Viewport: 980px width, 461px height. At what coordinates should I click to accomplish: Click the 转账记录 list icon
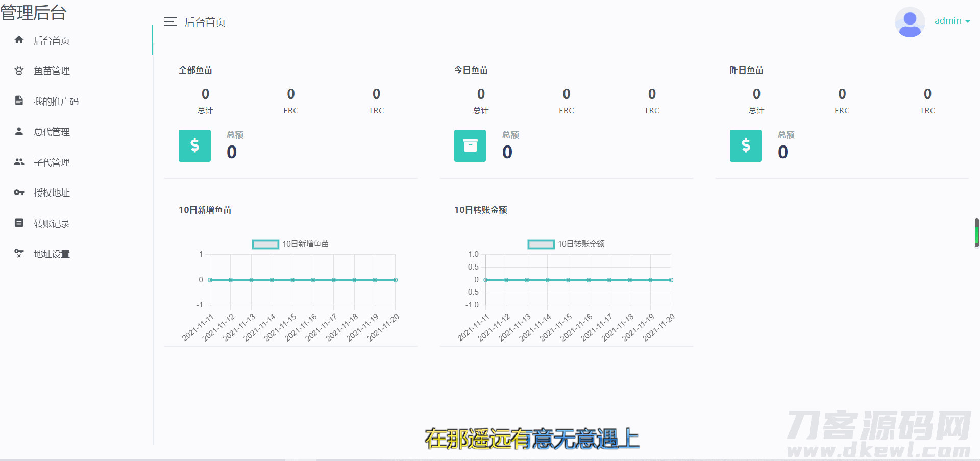[19, 223]
